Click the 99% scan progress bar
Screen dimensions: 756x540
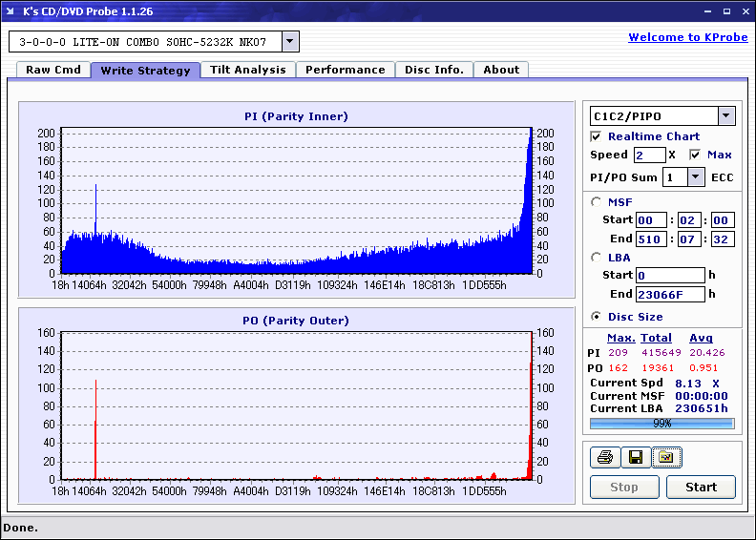[661, 423]
